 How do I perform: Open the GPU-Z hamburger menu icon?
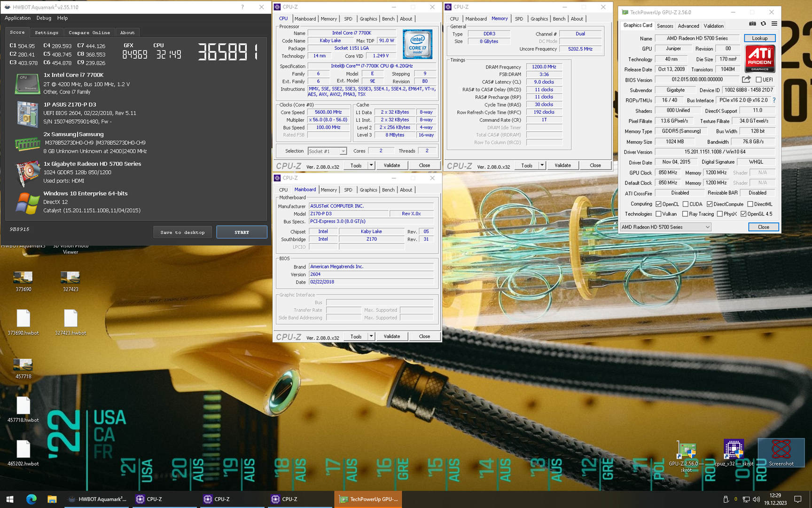(774, 24)
